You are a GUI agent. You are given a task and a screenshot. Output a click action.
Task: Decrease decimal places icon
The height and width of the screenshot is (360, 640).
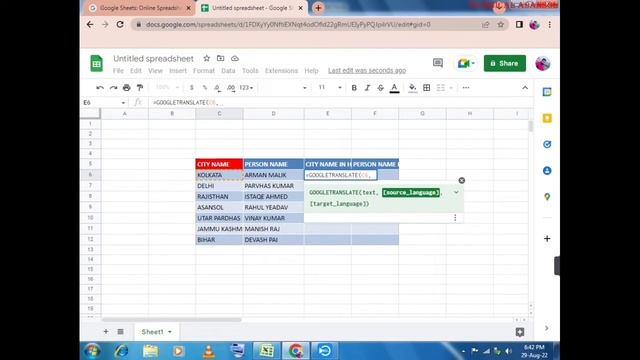[218, 88]
